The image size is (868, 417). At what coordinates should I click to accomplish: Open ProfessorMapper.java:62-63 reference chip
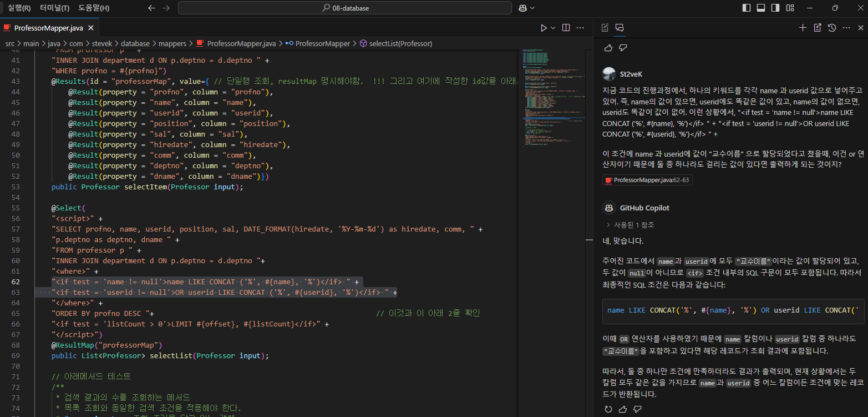point(647,180)
